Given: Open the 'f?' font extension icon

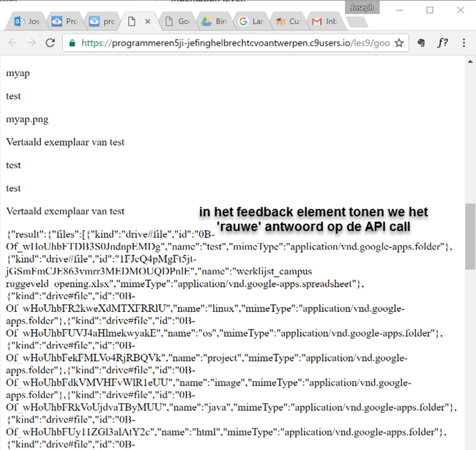Looking at the screenshot, I should 442,42.
